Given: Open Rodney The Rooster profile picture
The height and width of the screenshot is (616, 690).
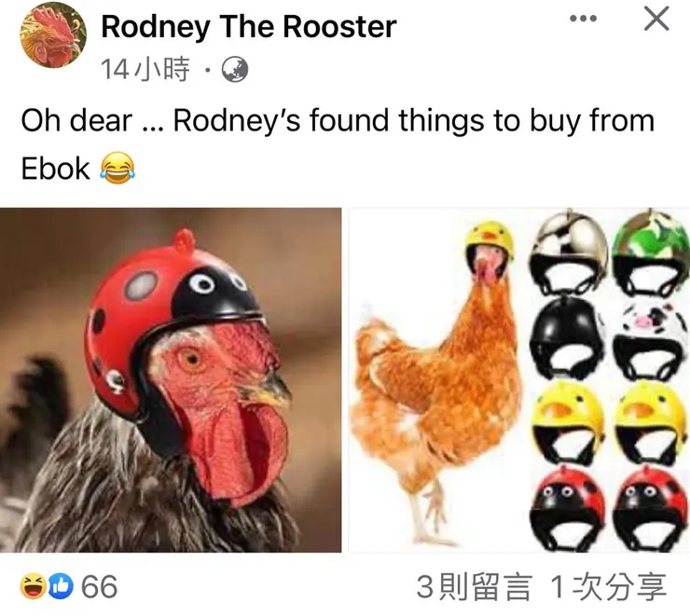Looking at the screenshot, I should click(x=53, y=35).
